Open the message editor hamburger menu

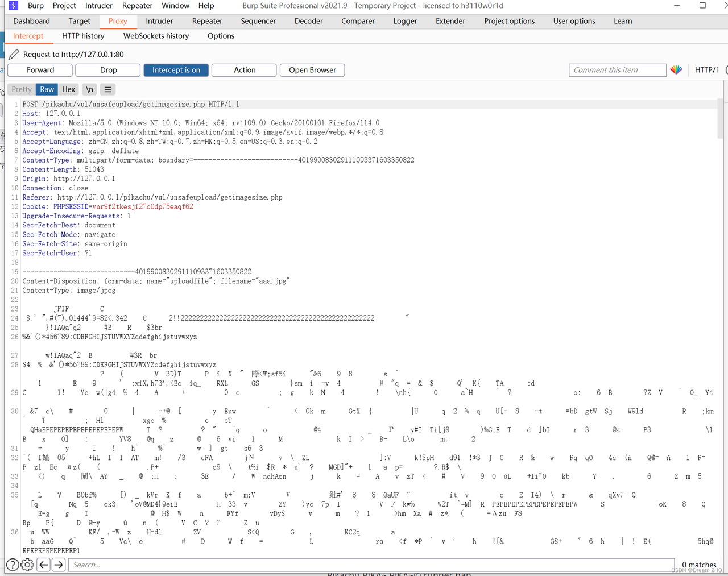click(x=107, y=89)
